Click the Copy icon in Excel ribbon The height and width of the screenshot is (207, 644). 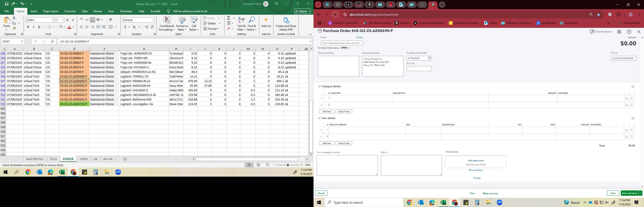pos(14,23)
